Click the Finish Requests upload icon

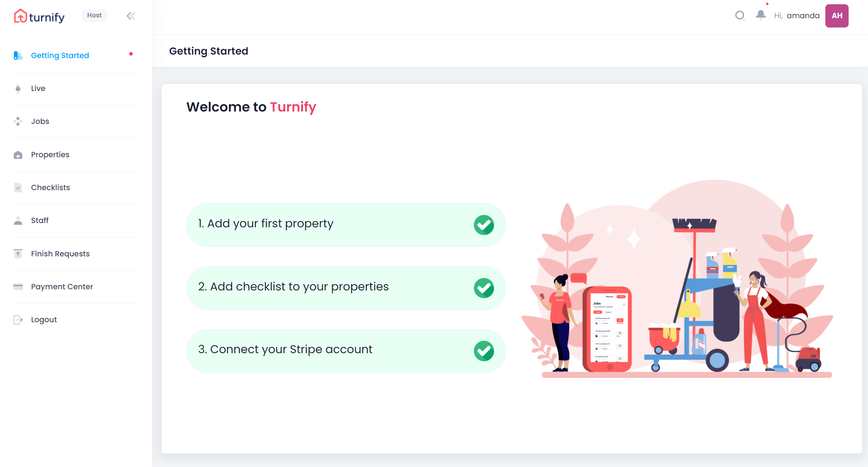[x=18, y=254]
